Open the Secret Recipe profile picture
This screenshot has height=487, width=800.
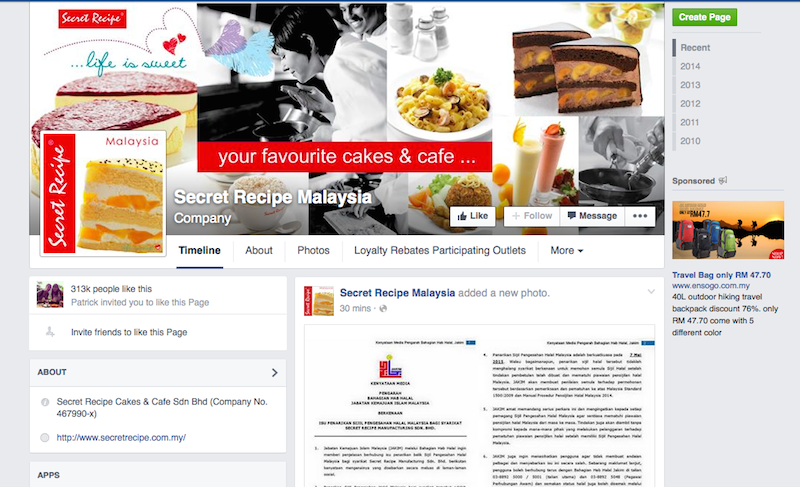click(103, 193)
